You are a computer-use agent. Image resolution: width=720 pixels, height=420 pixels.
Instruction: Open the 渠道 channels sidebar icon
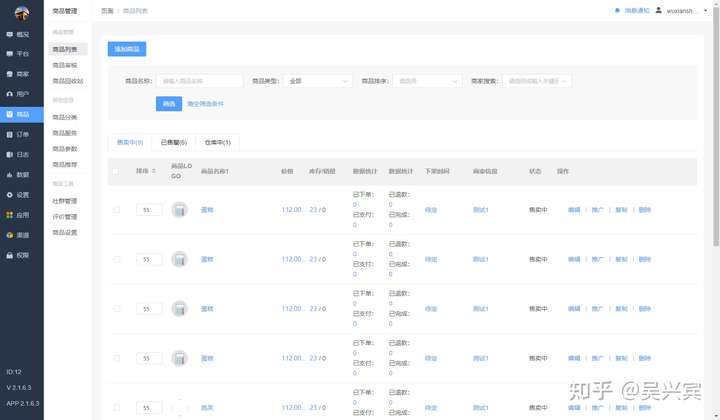tap(10, 235)
